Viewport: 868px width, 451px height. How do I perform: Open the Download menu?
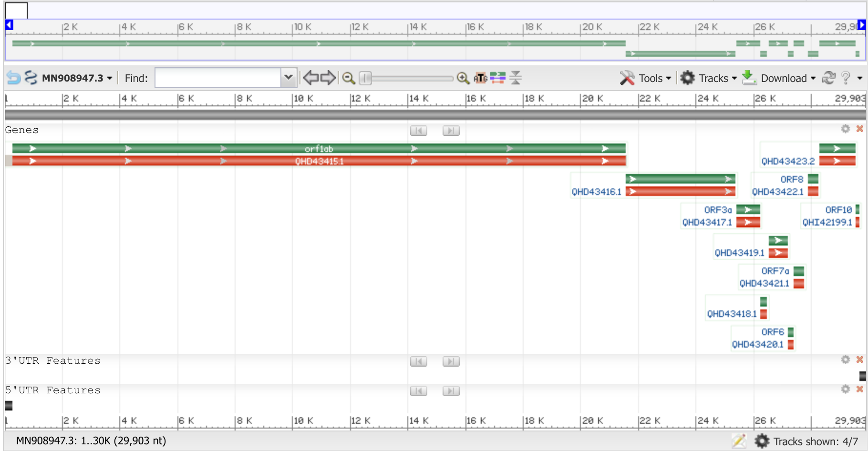click(788, 78)
